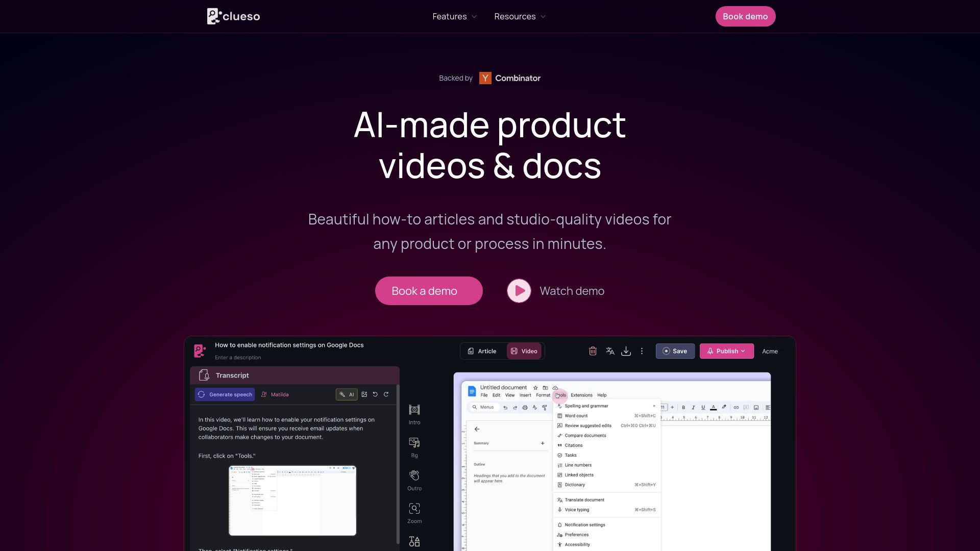Screen dimensions: 980x551
Task: Delete the project using the trash icon
Action: (x=593, y=351)
